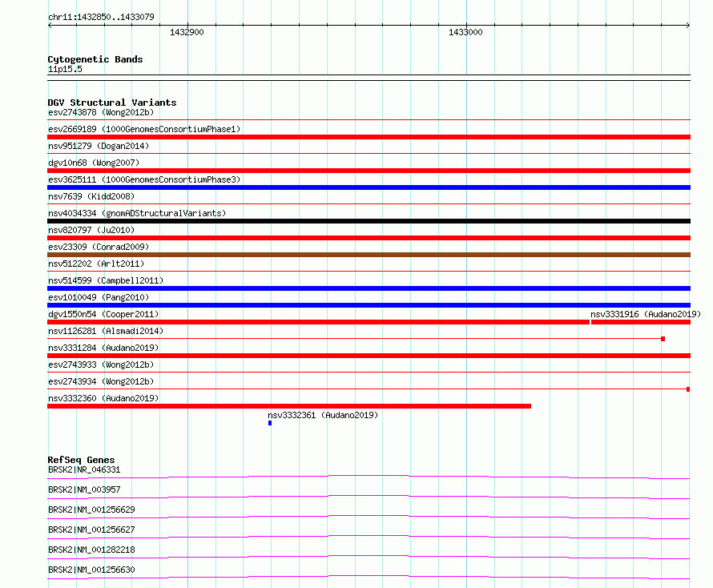Open transcript BRSK2|NM_001256629
This screenshot has width=713, height=588.
91,509
